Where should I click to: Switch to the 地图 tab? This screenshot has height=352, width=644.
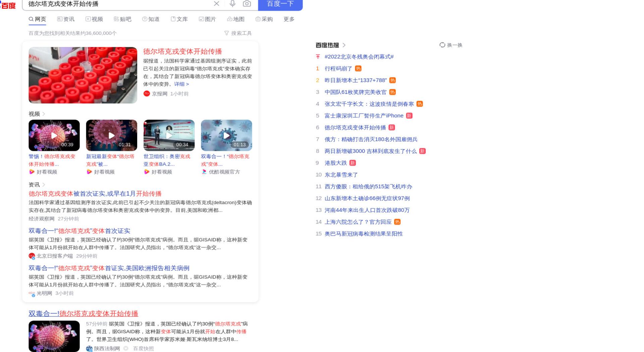[236, 19]
